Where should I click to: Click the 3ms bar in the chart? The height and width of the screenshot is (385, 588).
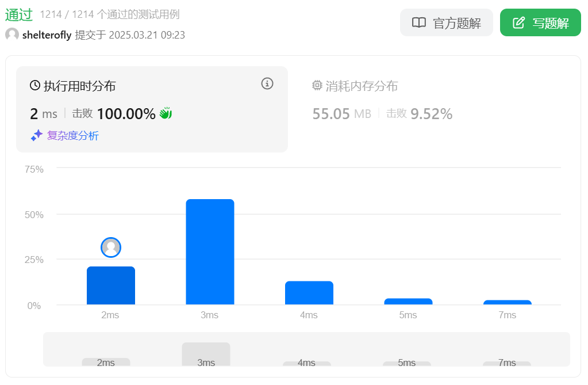pyautogui.click(x=210, y=252)
